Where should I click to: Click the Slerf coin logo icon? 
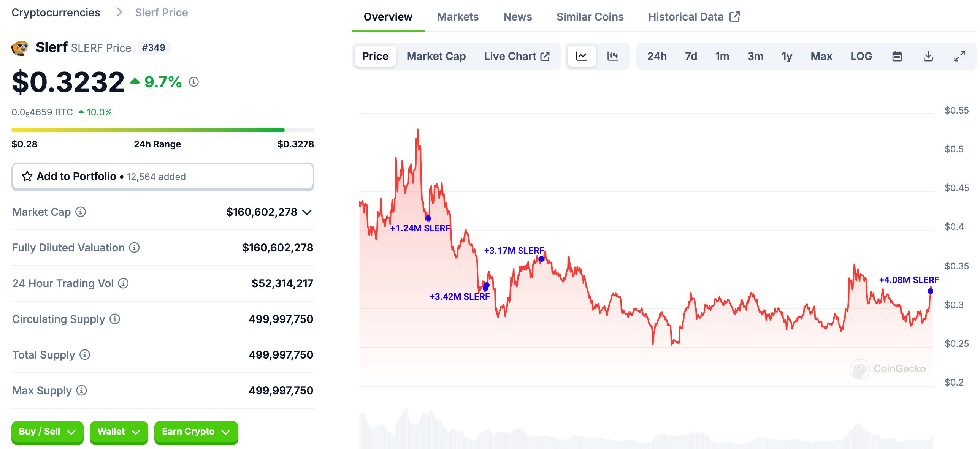20,48
